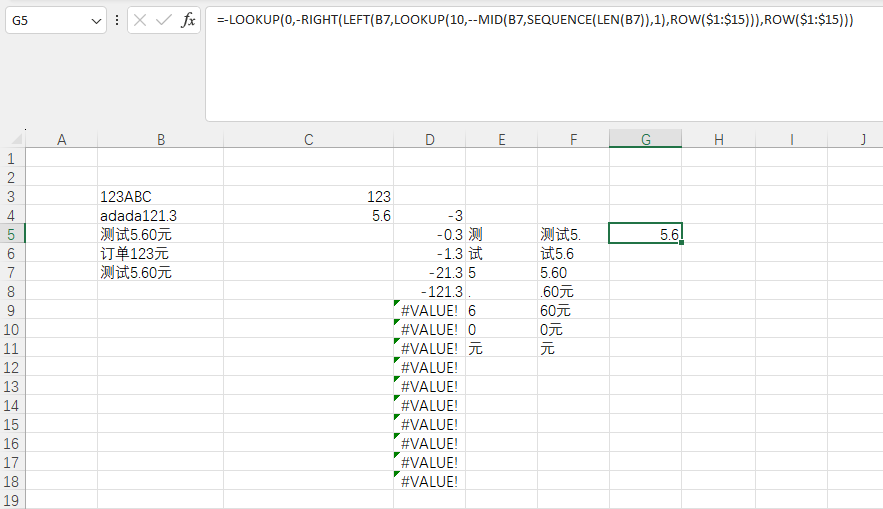Click cell F5 containing 测试5.
Viewport: 883px width, 509px height.
[x=573, y=234]
